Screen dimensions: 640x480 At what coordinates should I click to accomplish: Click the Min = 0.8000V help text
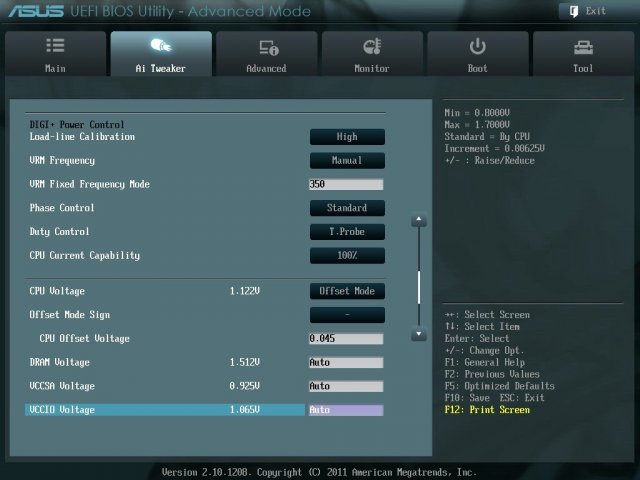tap(477, 113)
